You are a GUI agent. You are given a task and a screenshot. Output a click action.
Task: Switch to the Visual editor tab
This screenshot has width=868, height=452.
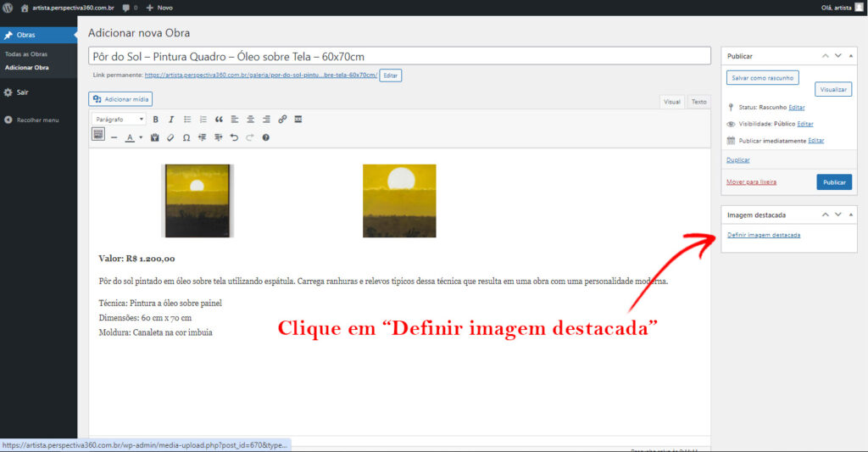(x=671, y=102)
